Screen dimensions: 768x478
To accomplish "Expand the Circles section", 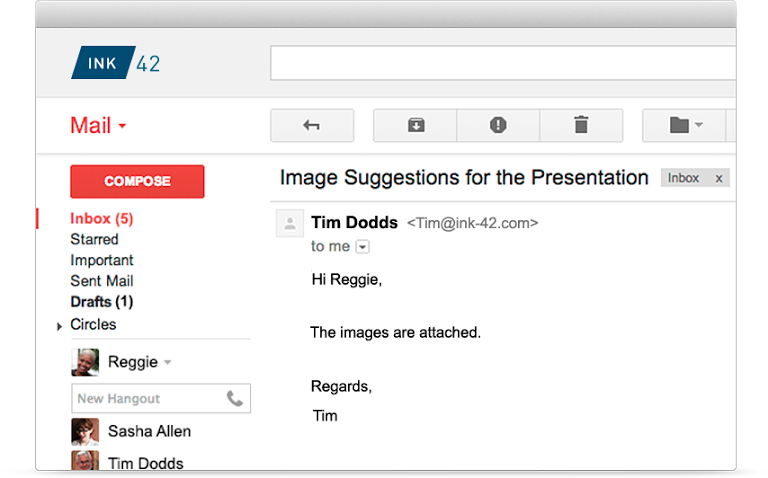I will point(60,326).
